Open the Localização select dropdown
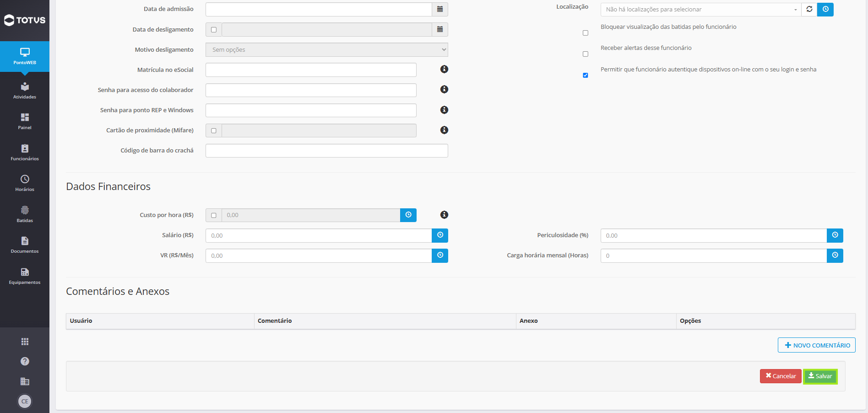The height and width of the screenshot is (413, 868). click(701, 9)
